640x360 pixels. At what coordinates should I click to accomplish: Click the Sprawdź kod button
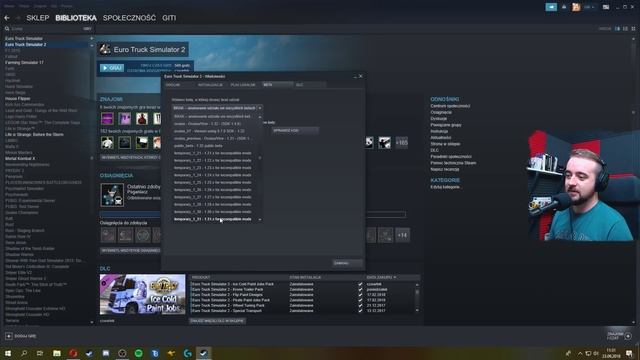click(x=296, y=131)
